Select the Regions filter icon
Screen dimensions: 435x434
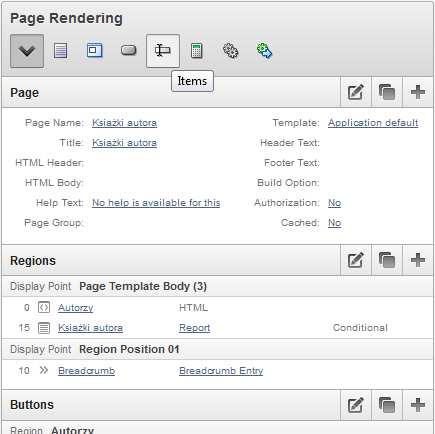coord(94,51)
